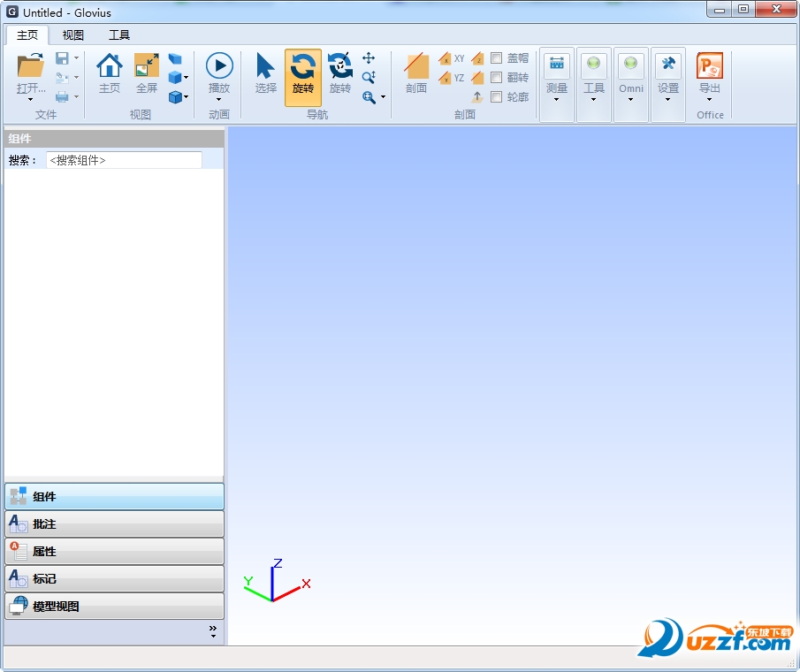Screen dimensions: 800x672
Task: Open a file with the 打开 folder icon
Action: click(30, 66)
